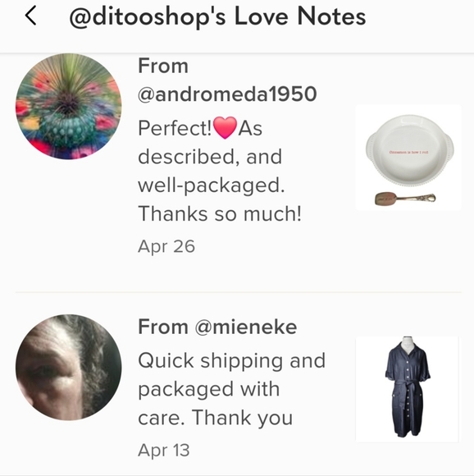View the navy shirt dress listing thumbnail
The height and width of the screenshot is (476, 474).
pyautogui.click(x=407, y=388)
